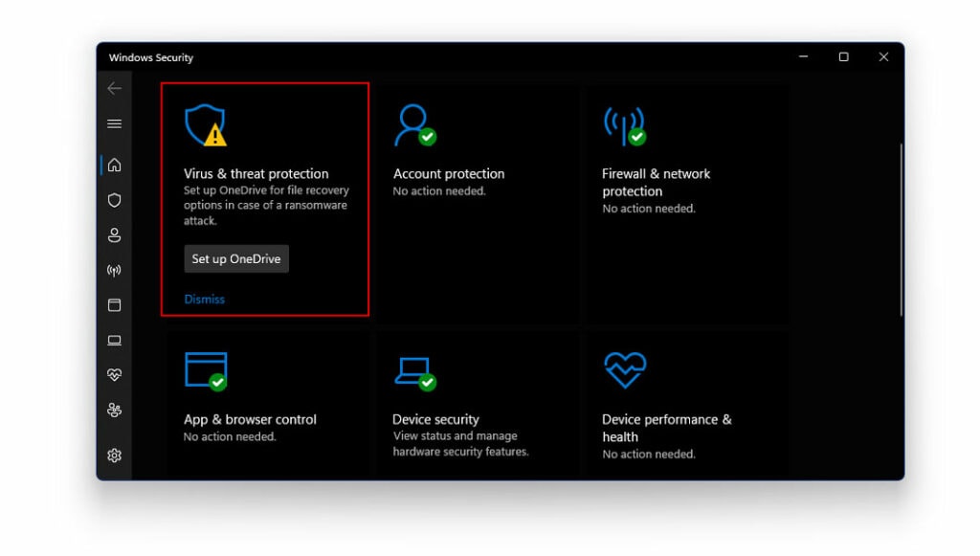Open Firewall & network protection heading
Image resolution: width=980 pixels, height=556 pixels.
click(x=657, y=183)
